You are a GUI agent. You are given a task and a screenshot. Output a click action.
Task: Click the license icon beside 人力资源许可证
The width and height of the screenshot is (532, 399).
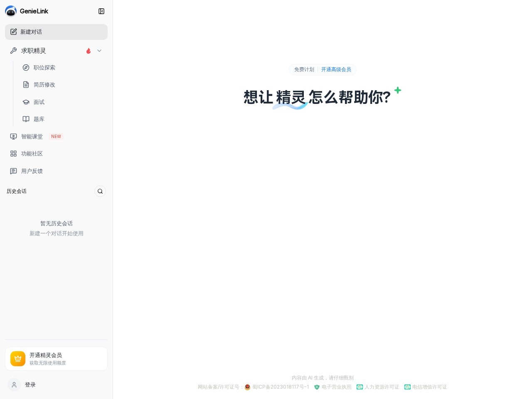click(360, 387)
